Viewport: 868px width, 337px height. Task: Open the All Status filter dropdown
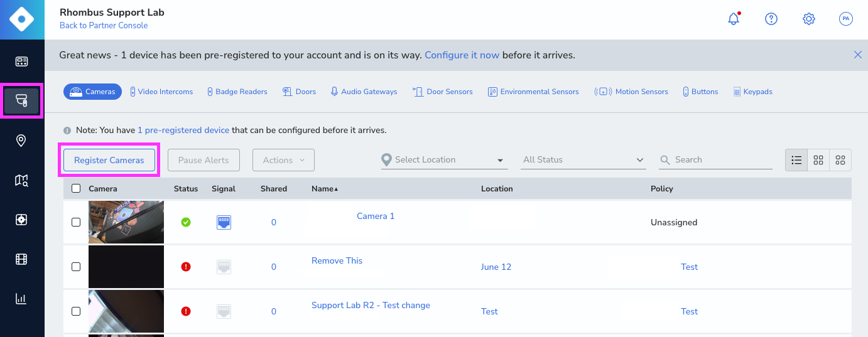[x=583, y=160]
